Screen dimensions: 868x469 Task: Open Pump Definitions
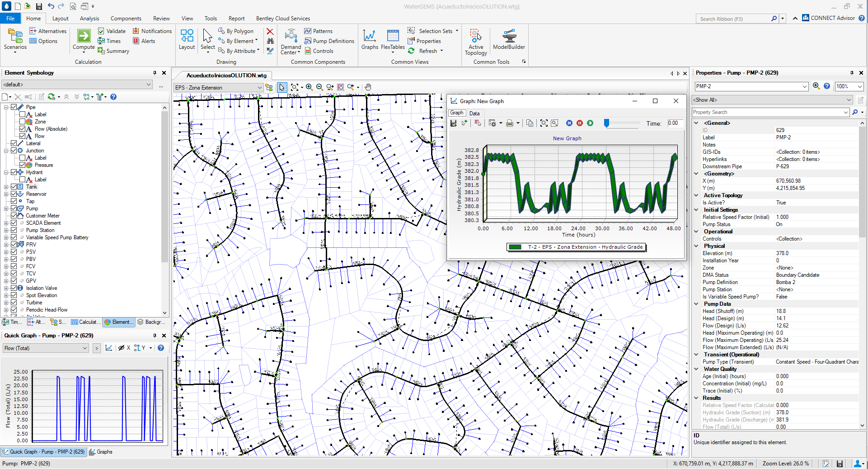pos(329,41)
